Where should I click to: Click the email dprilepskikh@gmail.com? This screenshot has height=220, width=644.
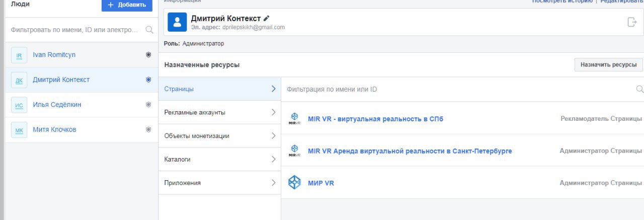(254, 27)
